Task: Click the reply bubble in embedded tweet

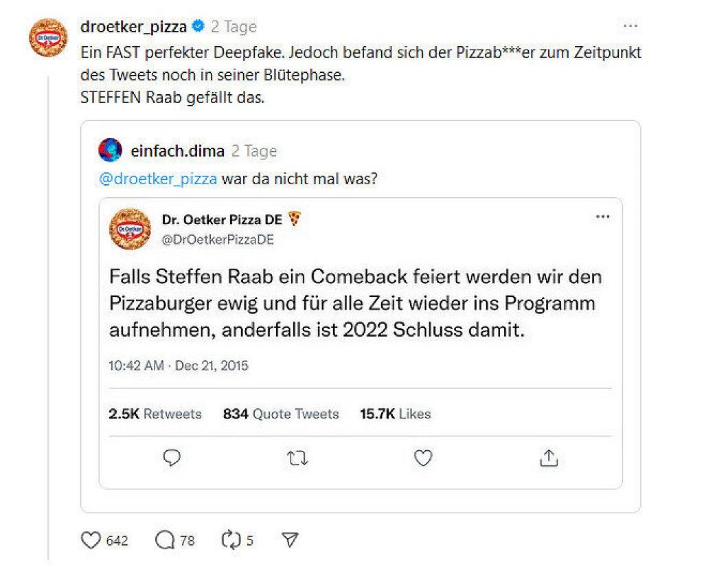Action: 172,458
